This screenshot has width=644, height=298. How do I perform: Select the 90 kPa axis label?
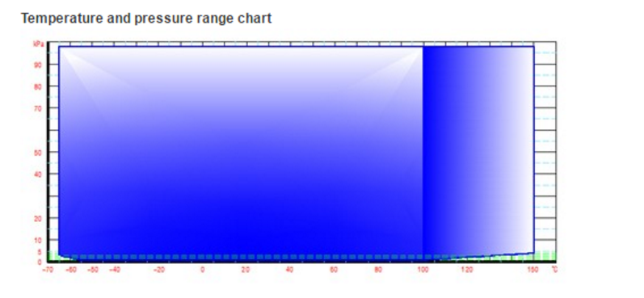click(40, 65)
